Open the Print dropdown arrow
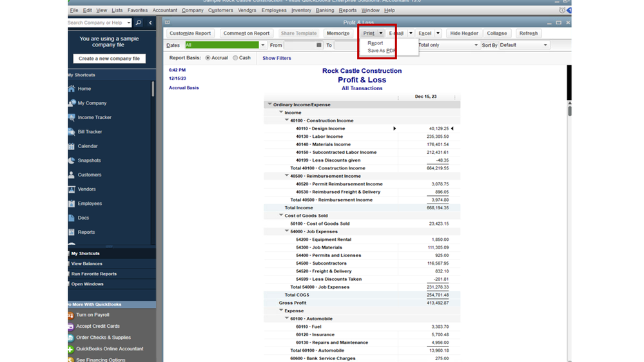The image size is (644, 362). coord(381,33)
